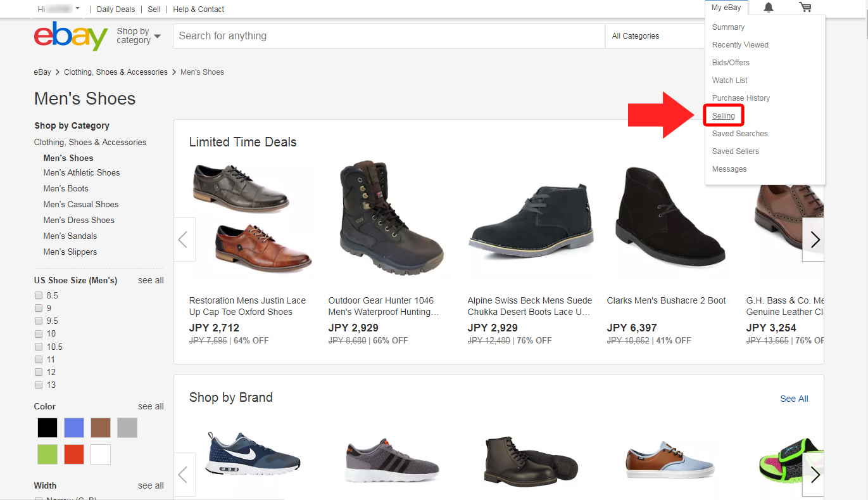Viewport: 868px width, 500px height.
Task: Tick the 9.5 shoe size checkbox
Action: point(39,321)
